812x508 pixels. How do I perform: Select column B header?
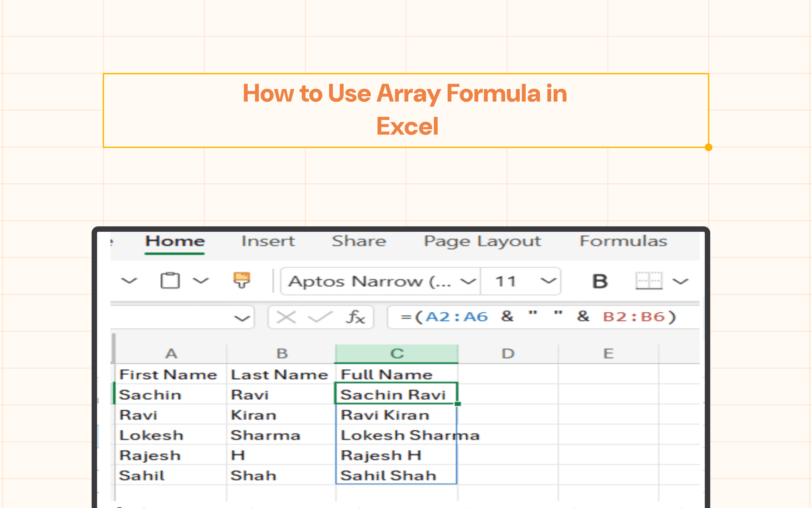282,354
